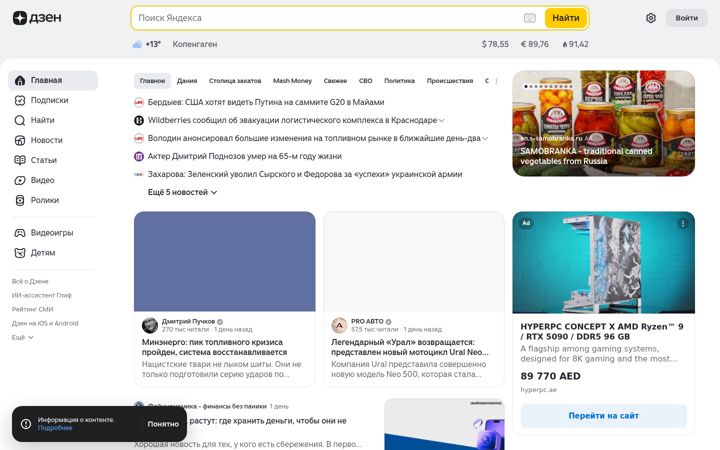Screen dimensions: 720x450
Task: Click Перейти на сайт ad button
Action: coord(603,416)
